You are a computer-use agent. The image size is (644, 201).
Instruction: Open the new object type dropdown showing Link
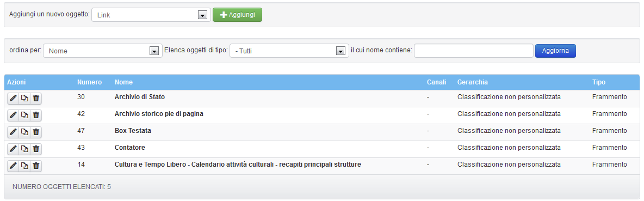click(x=151, y=15)
